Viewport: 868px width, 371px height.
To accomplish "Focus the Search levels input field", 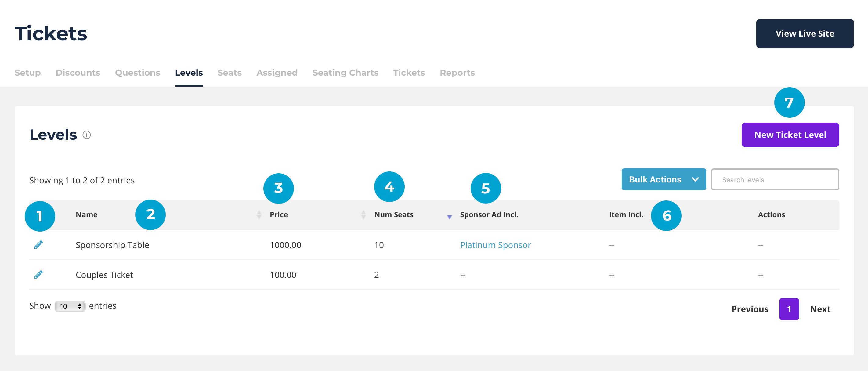I will [x=775, y=180].
